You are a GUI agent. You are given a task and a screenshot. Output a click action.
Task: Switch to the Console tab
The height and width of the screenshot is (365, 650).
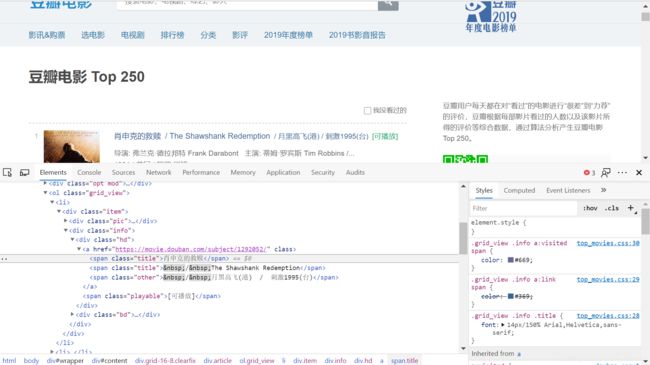tap(89, 173)
